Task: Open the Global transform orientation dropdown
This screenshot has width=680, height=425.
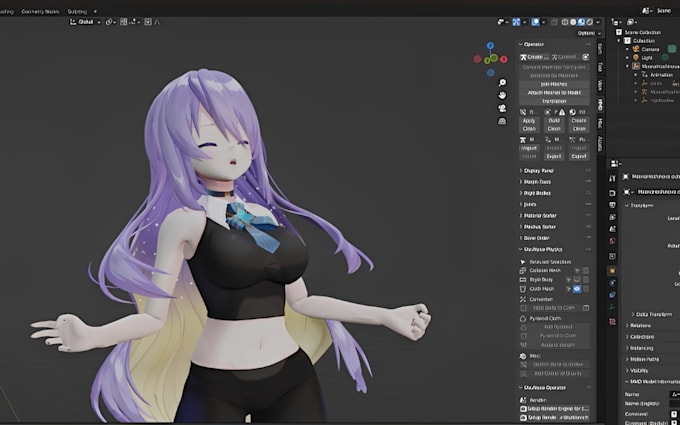Action: coord(85,22)
